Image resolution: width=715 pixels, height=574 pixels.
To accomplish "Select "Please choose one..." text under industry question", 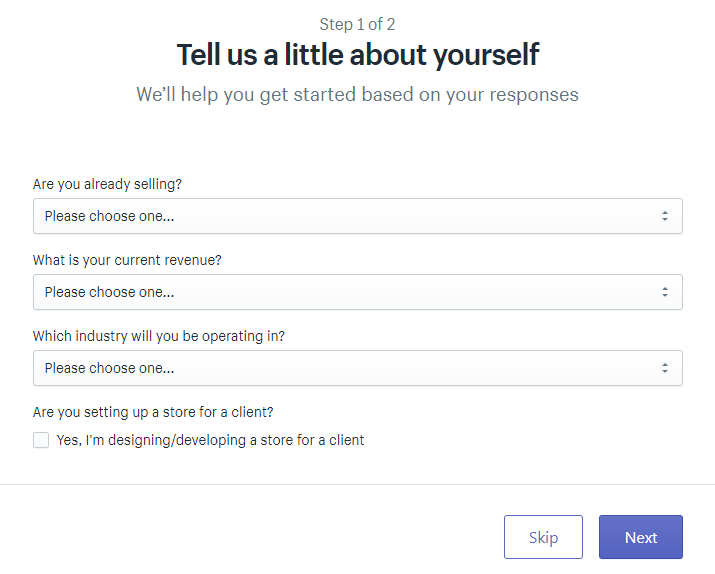I will pyautogui.click(x=109, y=368).
